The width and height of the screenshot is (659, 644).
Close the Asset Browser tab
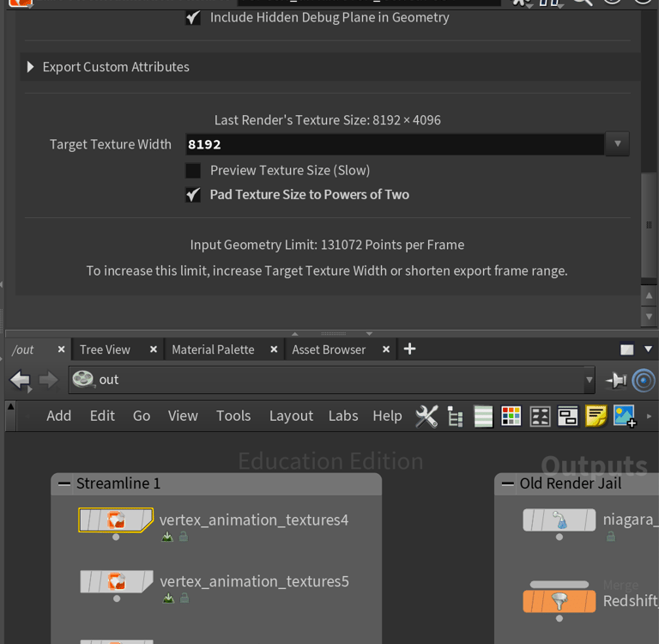386,349
